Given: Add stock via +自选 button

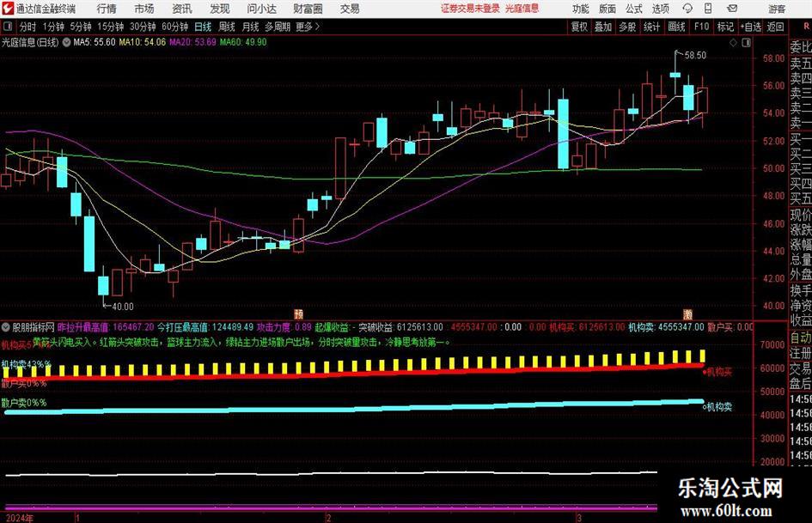Looking at the screenshot, I should tap(750, 27).
